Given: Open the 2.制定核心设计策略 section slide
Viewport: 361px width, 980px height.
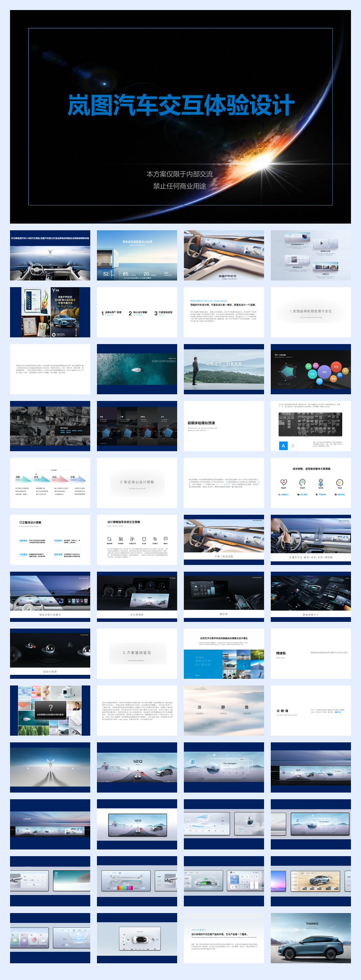Looking at the screenshot, I should 137,482.
